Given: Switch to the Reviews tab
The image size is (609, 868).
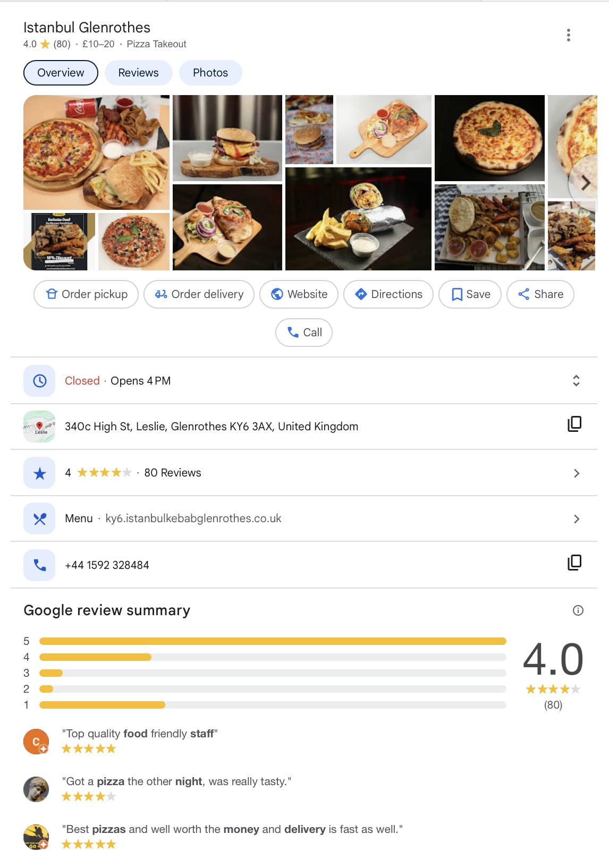Looking at the screenshot, I should (x=138, y=73).
